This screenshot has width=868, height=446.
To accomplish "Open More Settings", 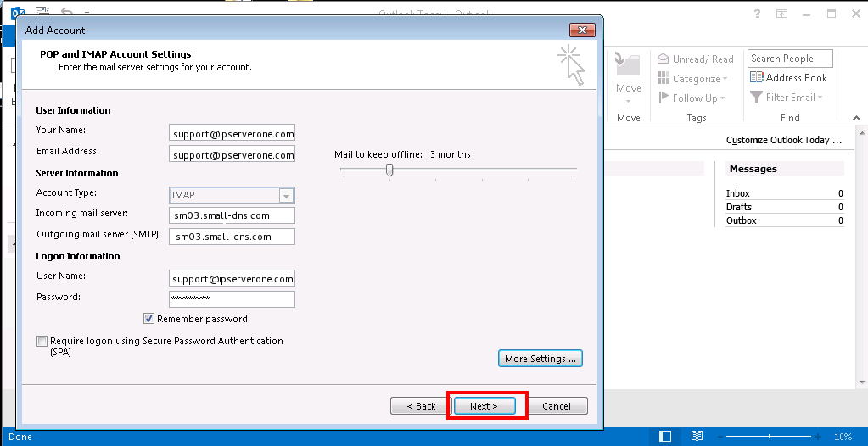I will (x=540, y=359).
